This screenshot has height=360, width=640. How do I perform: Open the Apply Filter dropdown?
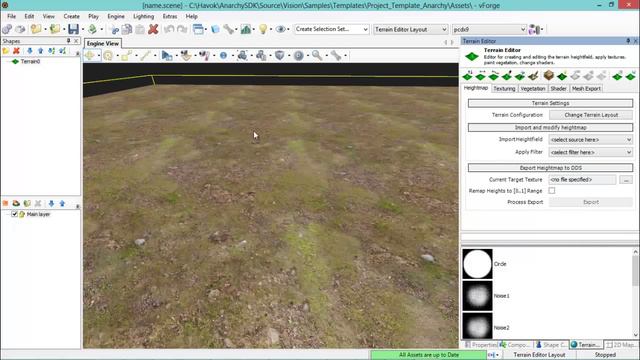pyautogui.click(x=591, y=152)
